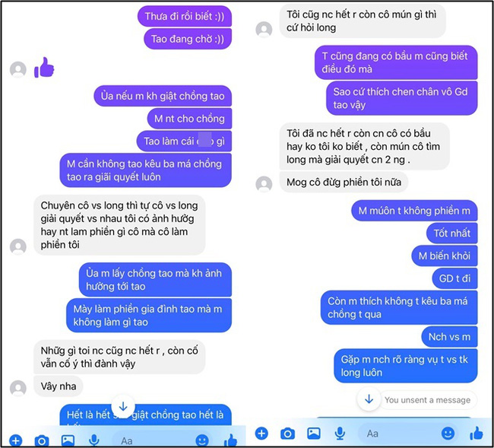Screen dimensions: 494x448
Task: Open camera from right chat toolbar
Action: pos(287,434)
